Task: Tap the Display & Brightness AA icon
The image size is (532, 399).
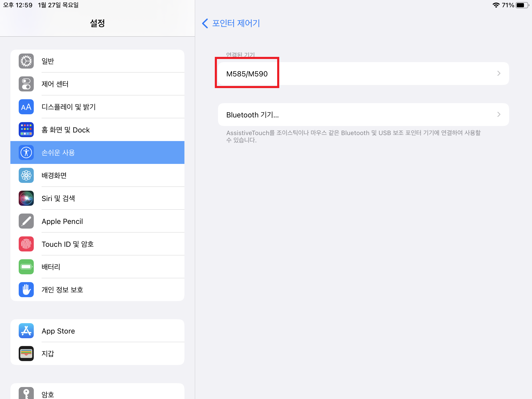Action: 26,107
